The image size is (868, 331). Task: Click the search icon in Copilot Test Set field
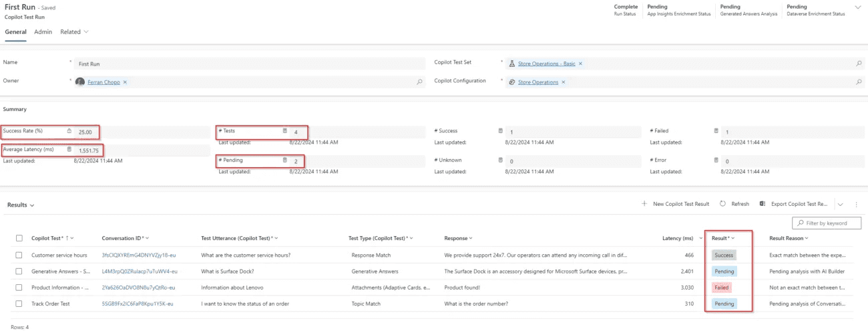click(x=859, y=64)
